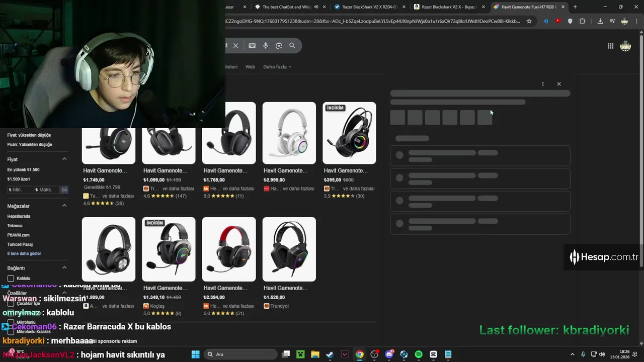Viewport: 644px width, 362px height.
Task: Show hidden system tray icons
Action: pos(572,354)
